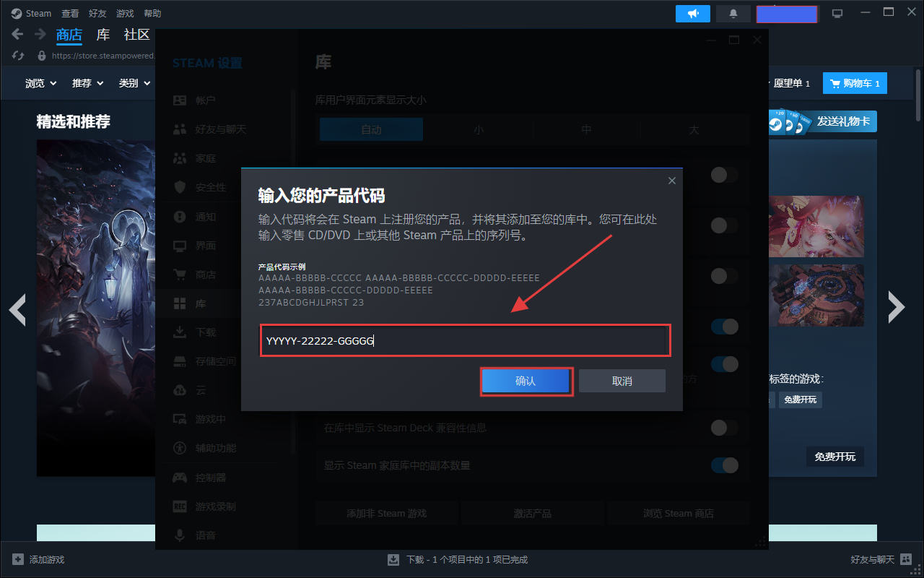Click the 免费开玩 button in the store banner
This screenshot has height=578, width=924.
point(835,457)
